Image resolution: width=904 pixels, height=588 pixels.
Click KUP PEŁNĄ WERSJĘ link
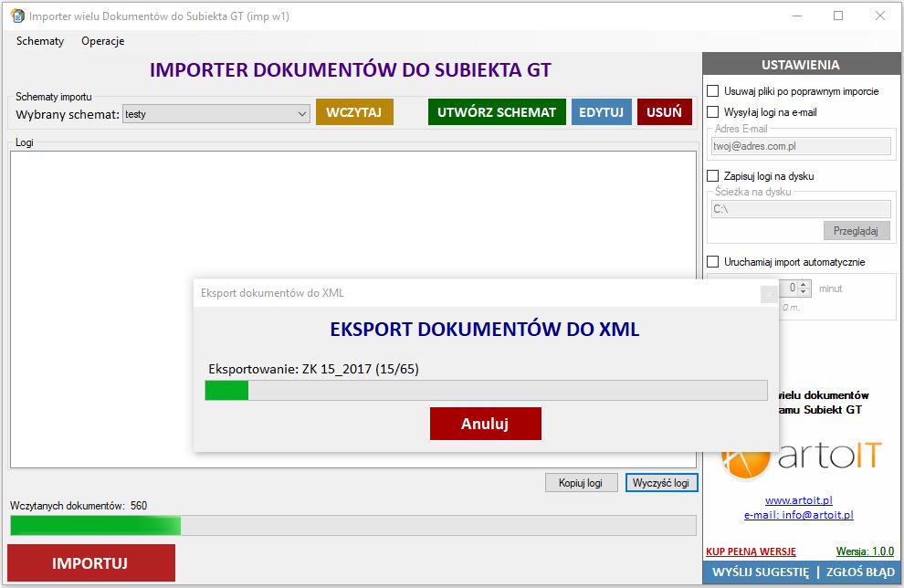click(x=751, y=551)
